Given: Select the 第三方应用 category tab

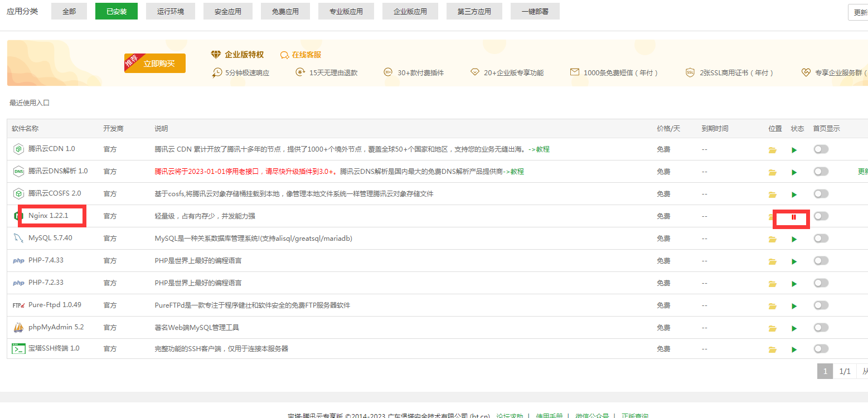Looking at the screenshot, I should 474,11.
